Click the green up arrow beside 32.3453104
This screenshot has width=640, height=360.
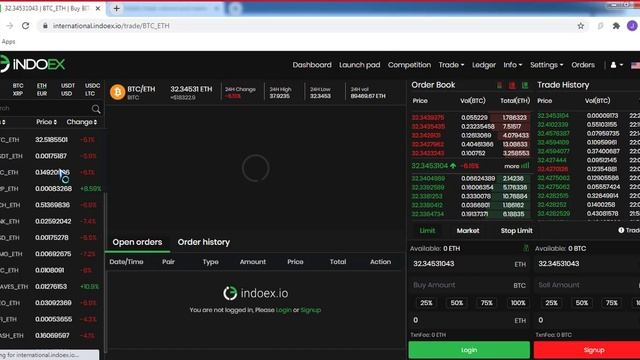point(453,166)
